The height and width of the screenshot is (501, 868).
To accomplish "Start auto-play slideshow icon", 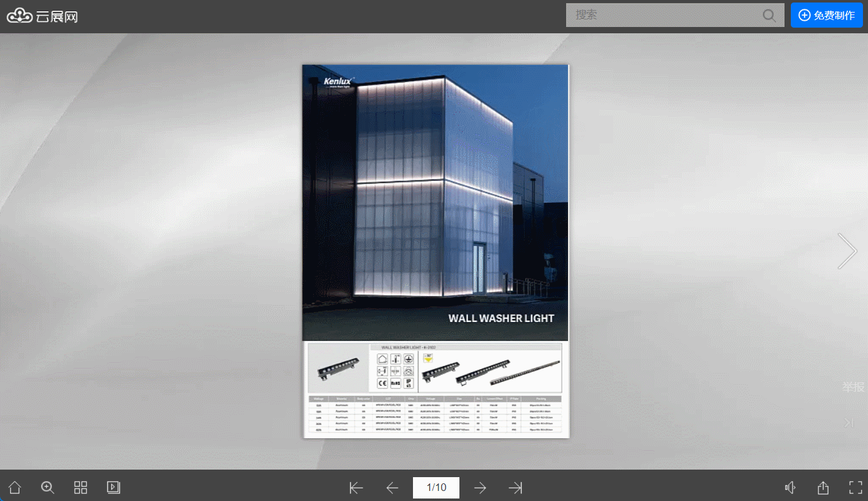I will 114,487.
